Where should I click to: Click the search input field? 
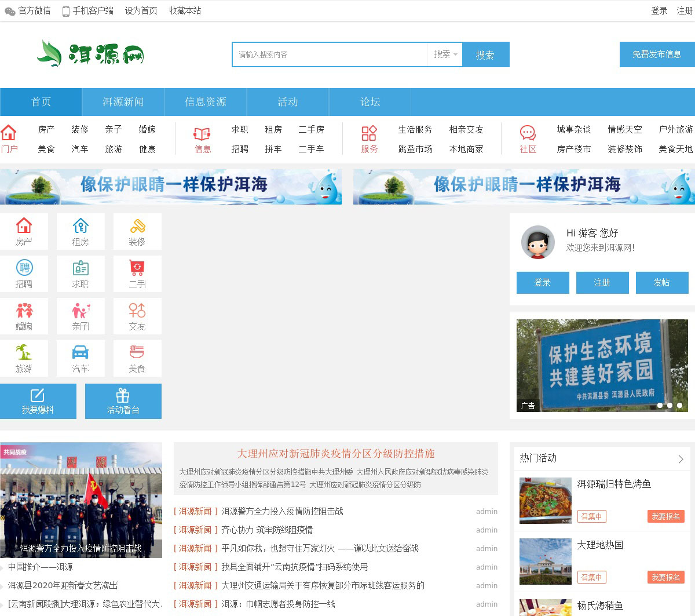(330, 54)
